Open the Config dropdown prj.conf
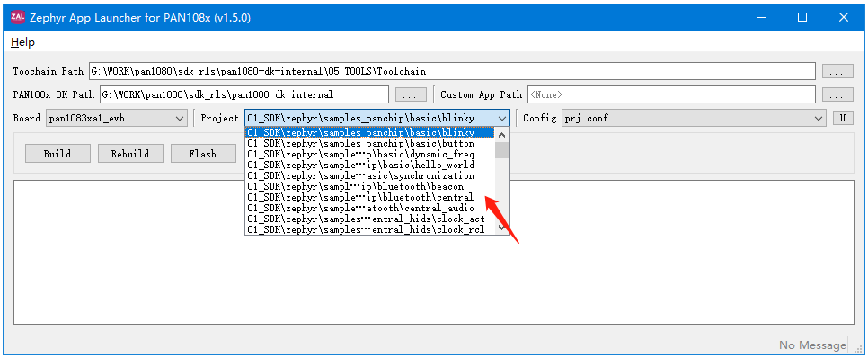Viewport: 868px width, 358px height. coord(695,118)
